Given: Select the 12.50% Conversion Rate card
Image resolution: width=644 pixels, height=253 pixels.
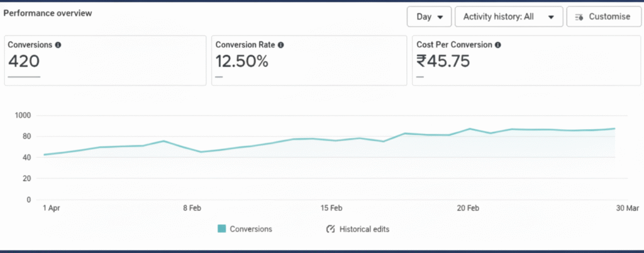Looking at the screenshot, I should click(309, 60).
